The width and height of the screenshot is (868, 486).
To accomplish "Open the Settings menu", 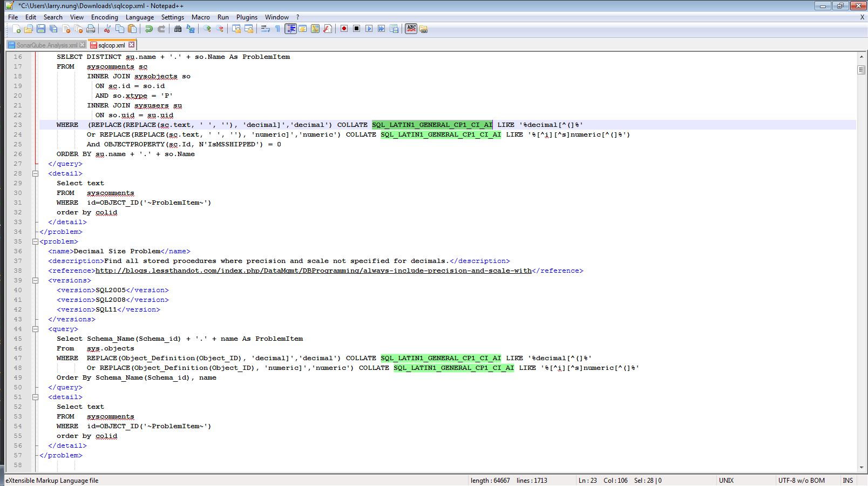I will 173,17.
